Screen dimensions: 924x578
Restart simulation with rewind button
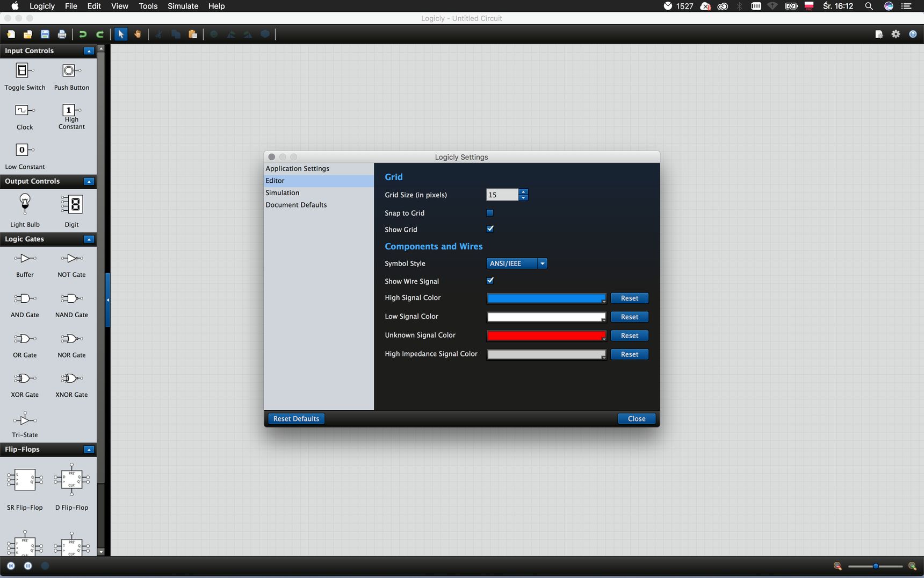(11, 566)
